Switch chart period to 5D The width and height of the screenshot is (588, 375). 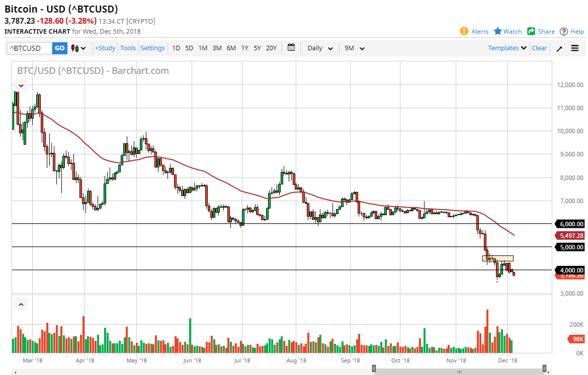189,48
